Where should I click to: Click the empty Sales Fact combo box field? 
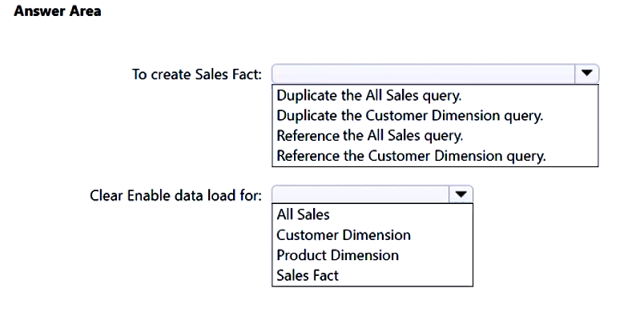click(424, 74)
